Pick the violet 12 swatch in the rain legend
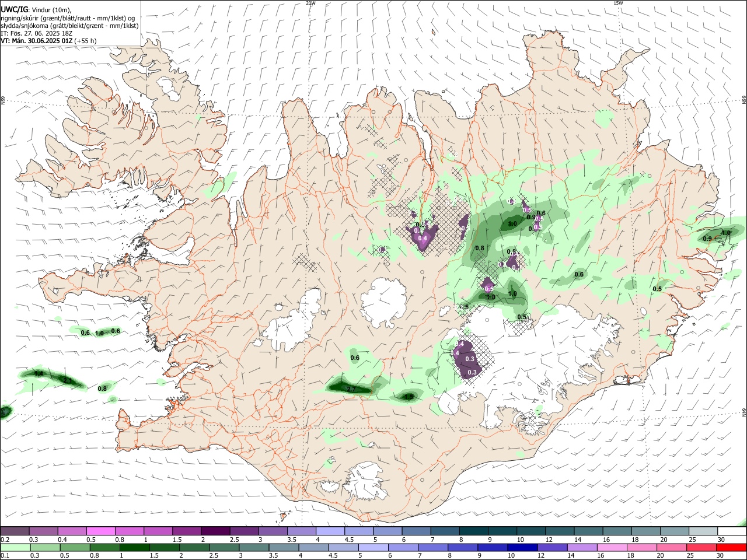 coord(552,547)
